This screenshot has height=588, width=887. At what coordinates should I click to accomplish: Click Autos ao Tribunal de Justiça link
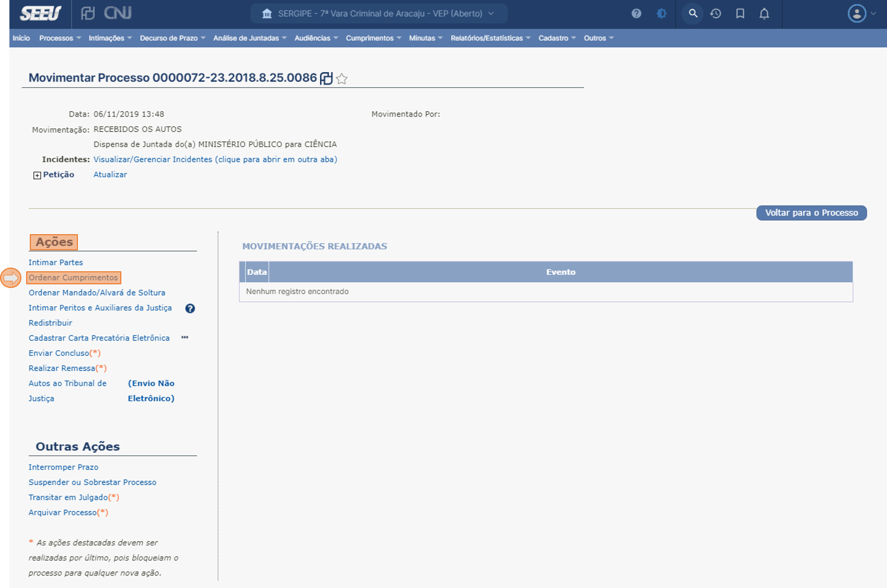[x=67, y=391]
